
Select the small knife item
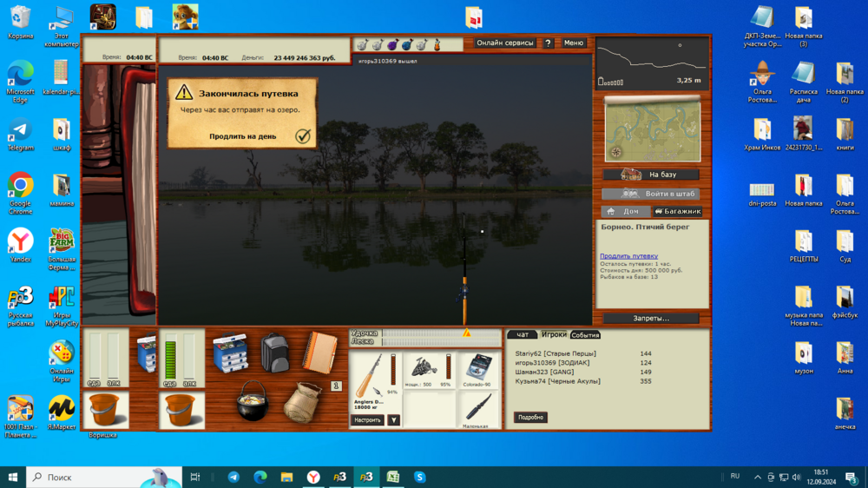tap(477, 406)
